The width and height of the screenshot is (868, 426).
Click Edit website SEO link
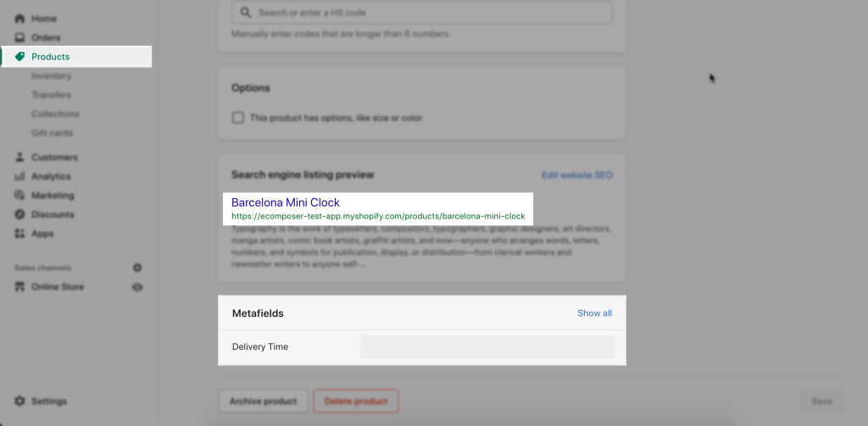pos(576,174)
